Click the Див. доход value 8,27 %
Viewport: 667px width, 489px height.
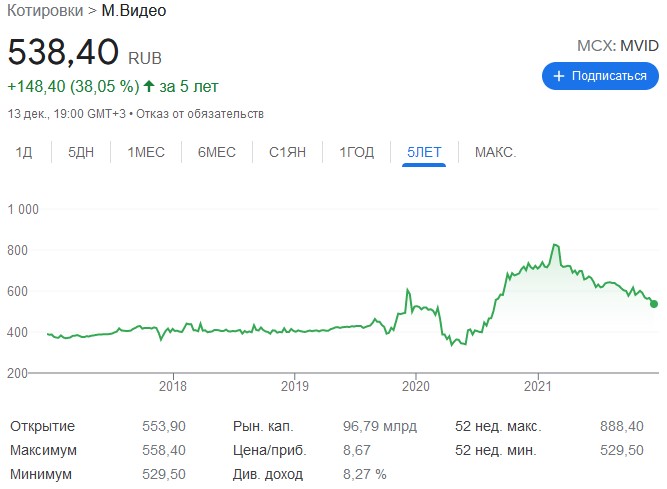click(x=365, y=474)
